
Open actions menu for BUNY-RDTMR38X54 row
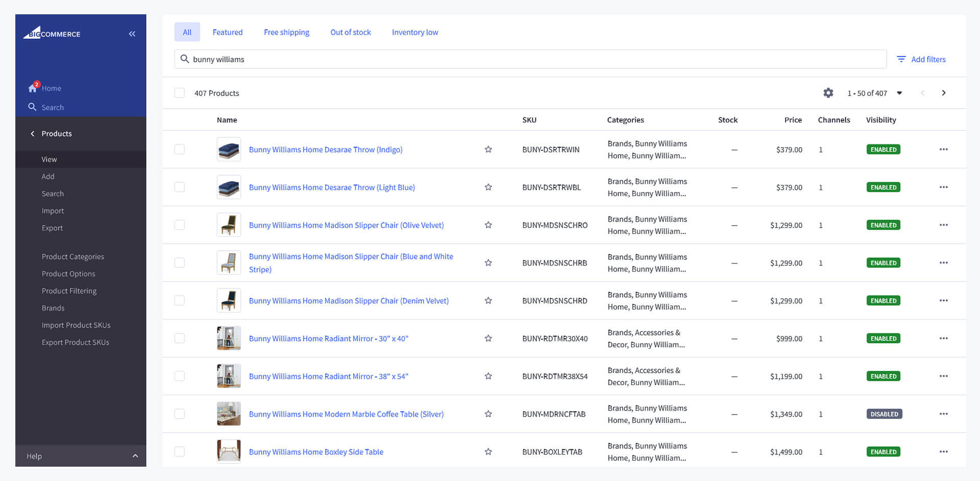pos(944,376)
